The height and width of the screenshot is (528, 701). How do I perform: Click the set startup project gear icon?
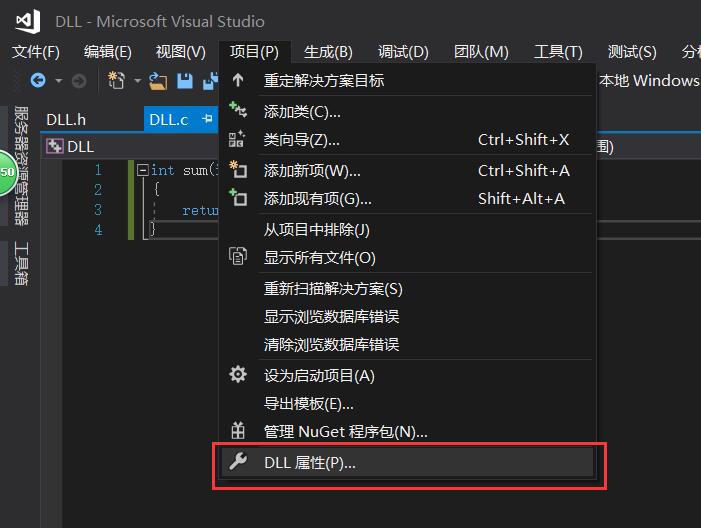(x=238, y=374)
